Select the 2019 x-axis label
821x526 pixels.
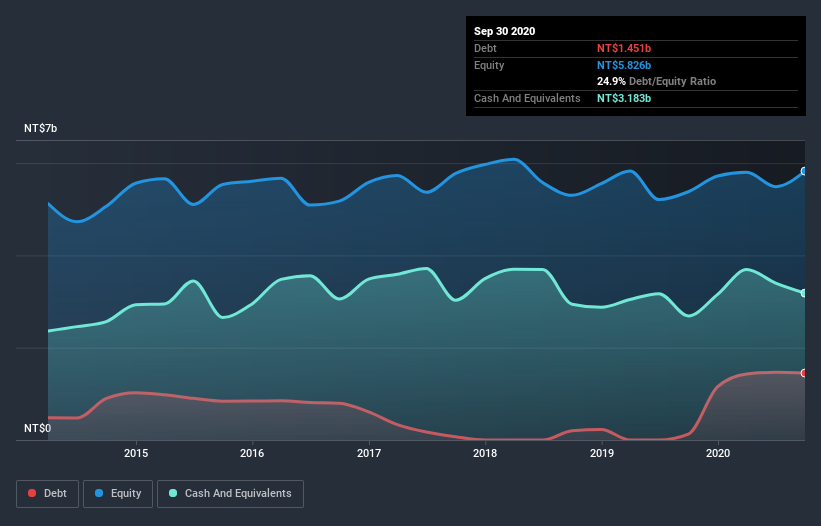(602, 453)
